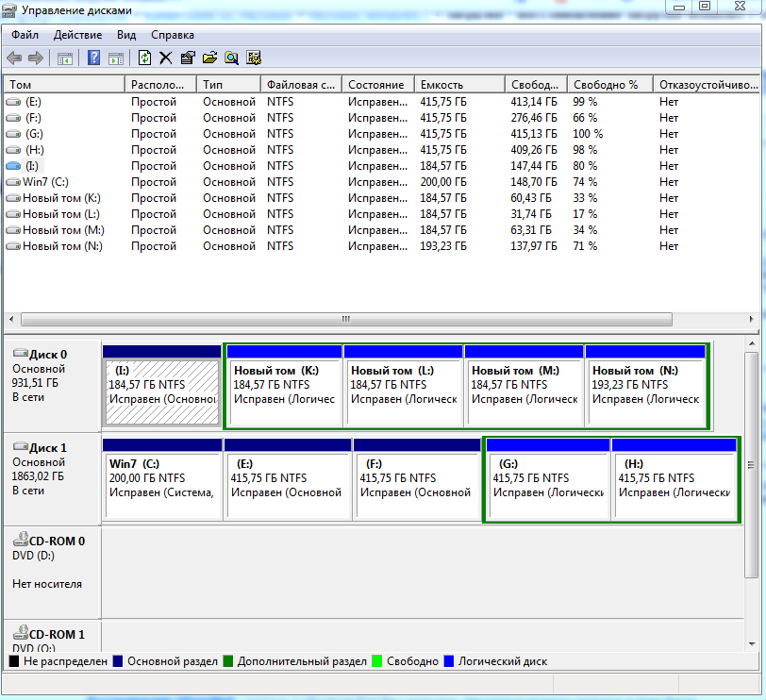Click the horizontal scrollbar under volume list
This screenshot has width=766, height=700.
coord(345,319)
